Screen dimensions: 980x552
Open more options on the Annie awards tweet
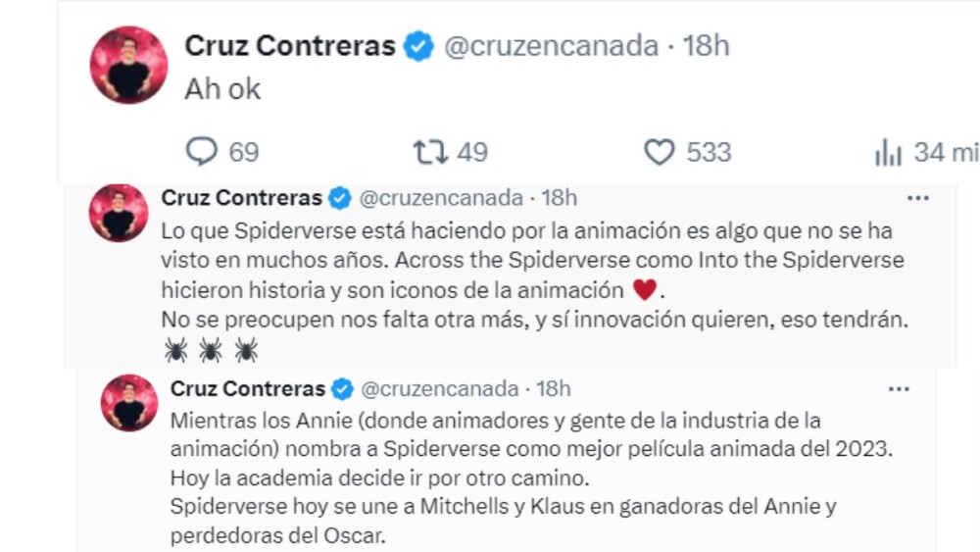[898, 389]
